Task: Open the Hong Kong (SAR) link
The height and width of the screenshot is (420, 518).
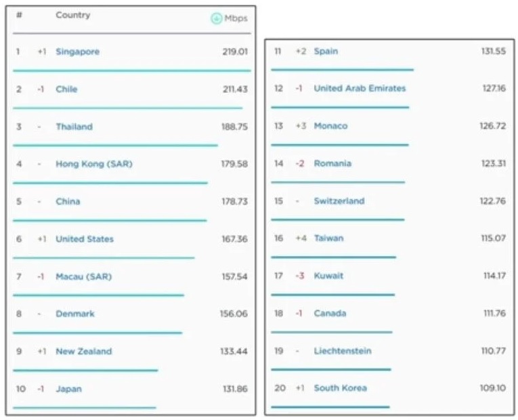Action: click(94, 164)
